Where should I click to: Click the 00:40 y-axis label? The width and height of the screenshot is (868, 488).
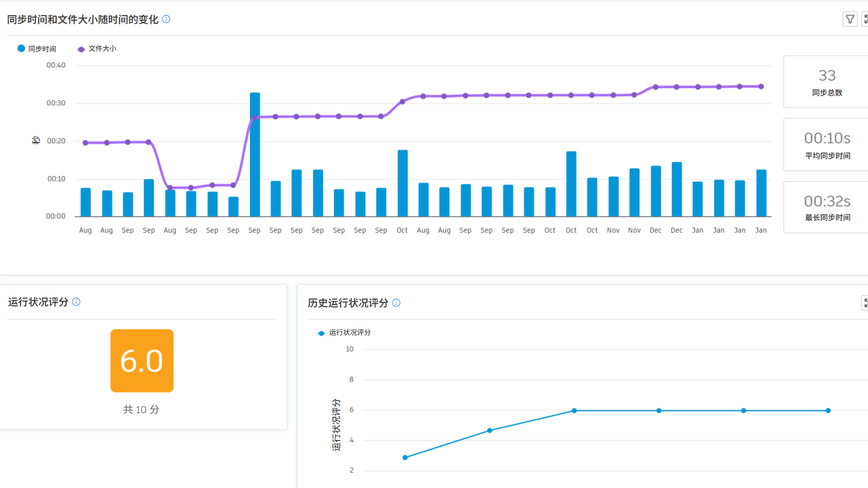[x=56, y=65]
